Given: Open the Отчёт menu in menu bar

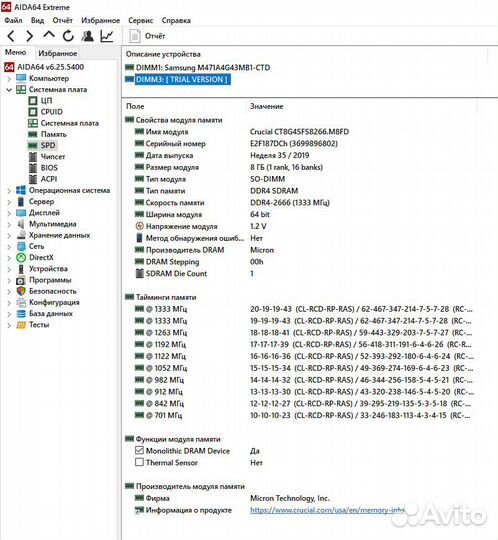Looking at the screenshot, I should 63,20.
